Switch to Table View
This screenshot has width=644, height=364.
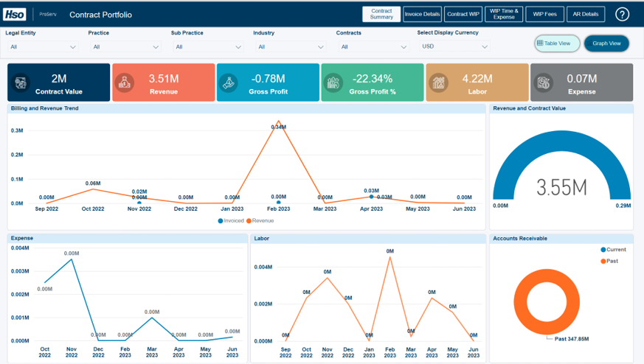(x=557, y=43)
